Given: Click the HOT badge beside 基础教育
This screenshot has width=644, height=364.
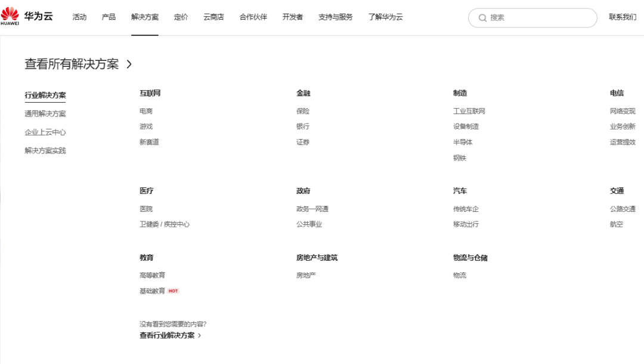Looking at the screenshot, I should point(173,291).
